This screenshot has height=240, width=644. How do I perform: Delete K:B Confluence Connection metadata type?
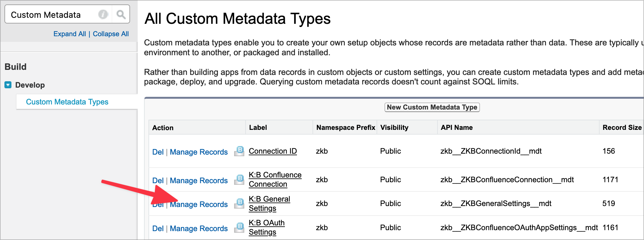pos(158,181)
